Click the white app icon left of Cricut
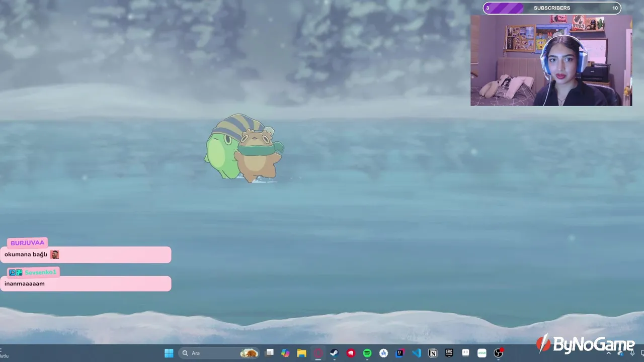 click(x=465, y=353)
